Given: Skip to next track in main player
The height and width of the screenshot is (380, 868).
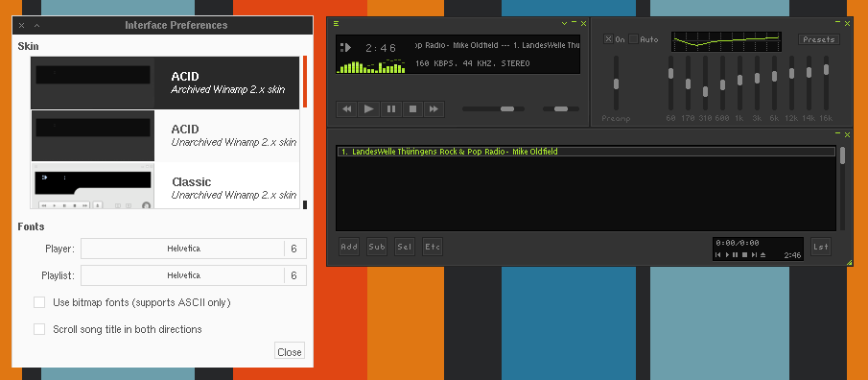Looking at the screenshot, I should tap(434, 109).
